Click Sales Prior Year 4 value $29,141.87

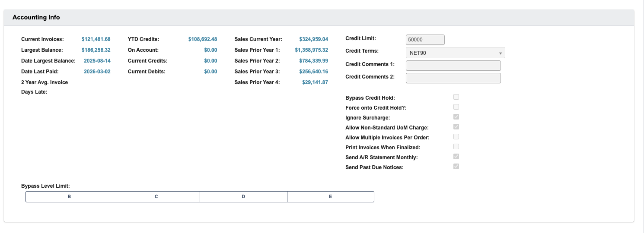tap(315, 82)
